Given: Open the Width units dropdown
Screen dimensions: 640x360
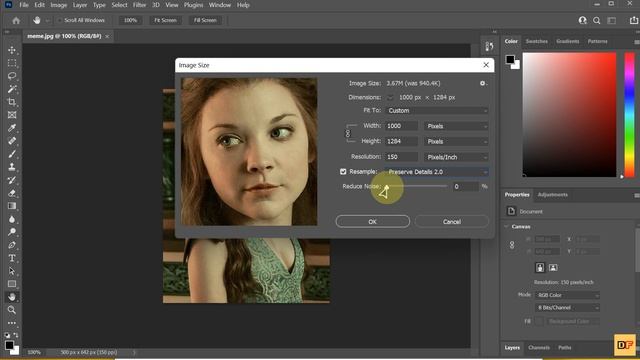Looking at the screenshot, I should [x=456, y=126].
